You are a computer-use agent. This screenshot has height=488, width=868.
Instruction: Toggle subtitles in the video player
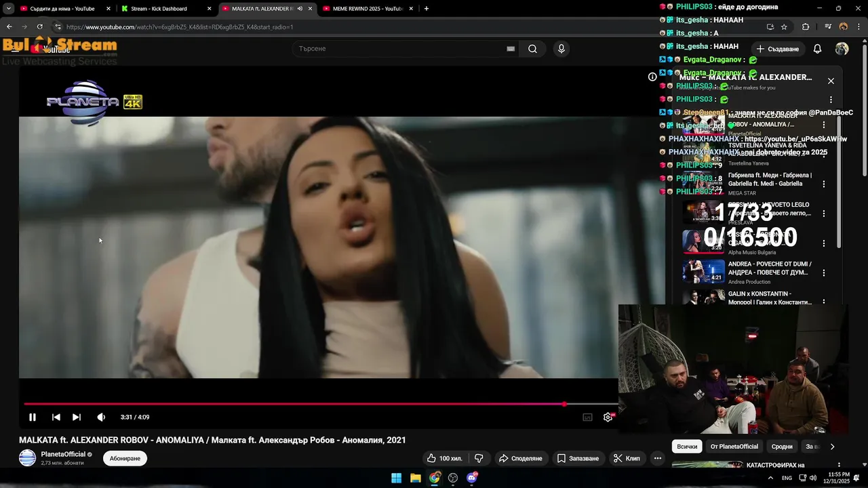point(588,418)
